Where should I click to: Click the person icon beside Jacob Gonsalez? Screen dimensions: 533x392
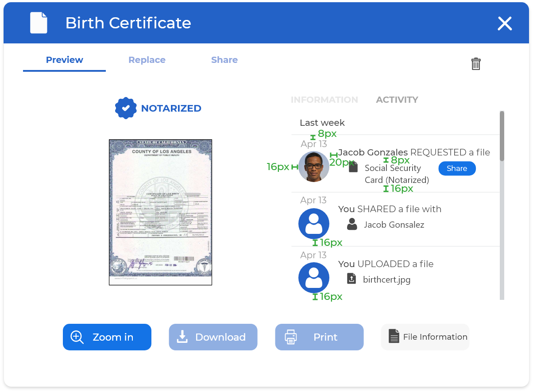(x=352, y=224)
